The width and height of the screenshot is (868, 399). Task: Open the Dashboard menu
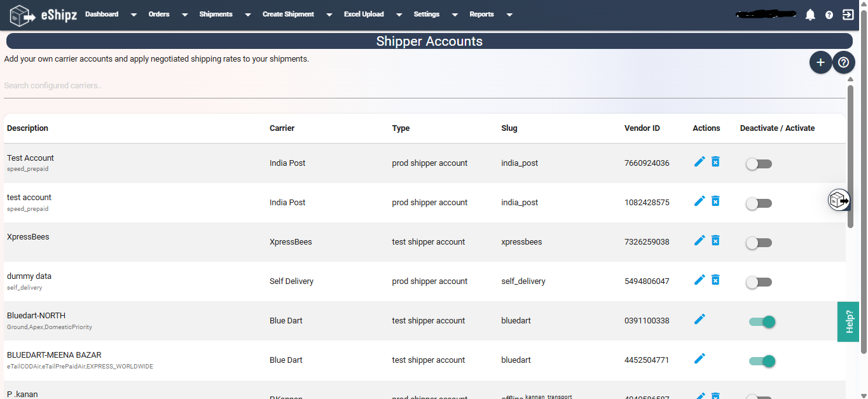(102, 14)
